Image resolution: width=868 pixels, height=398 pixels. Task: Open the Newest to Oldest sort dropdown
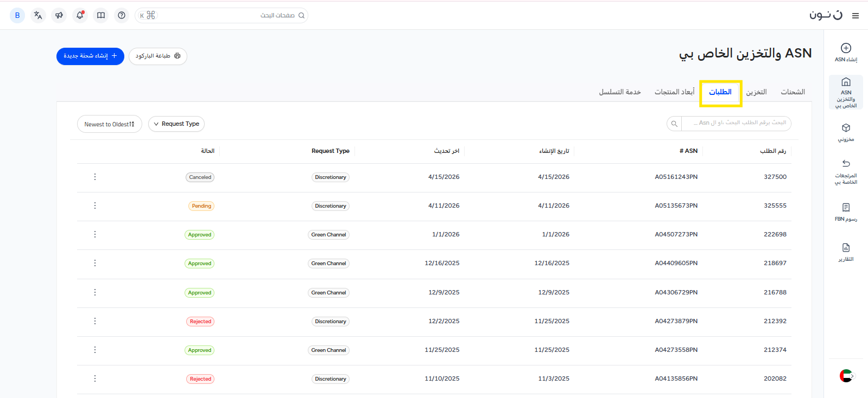(109, 124)
